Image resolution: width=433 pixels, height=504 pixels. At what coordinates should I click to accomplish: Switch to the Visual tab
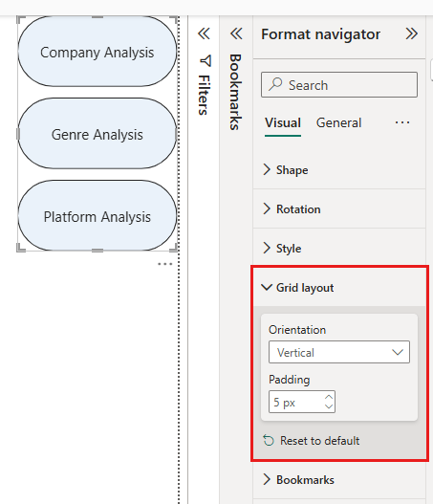tap(283, 123)
